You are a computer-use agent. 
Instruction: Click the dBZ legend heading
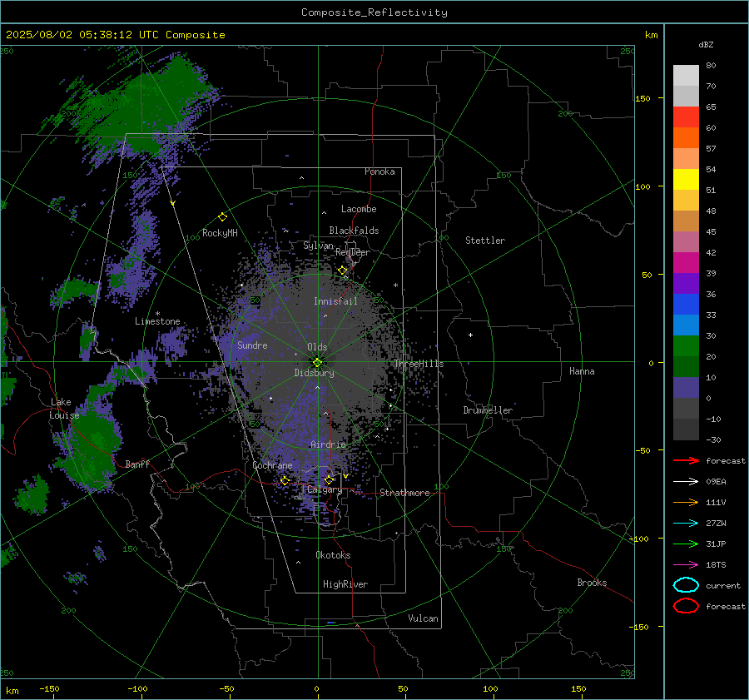pos(706,44)
